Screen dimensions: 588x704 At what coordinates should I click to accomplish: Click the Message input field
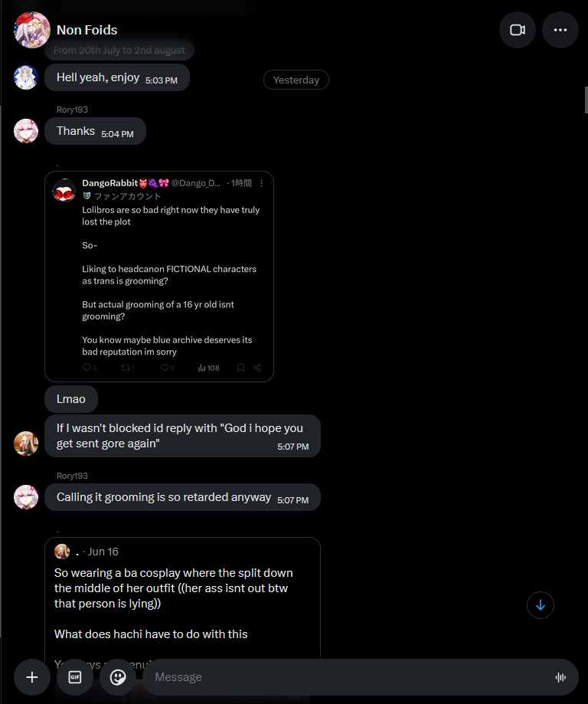coord(350,677)
